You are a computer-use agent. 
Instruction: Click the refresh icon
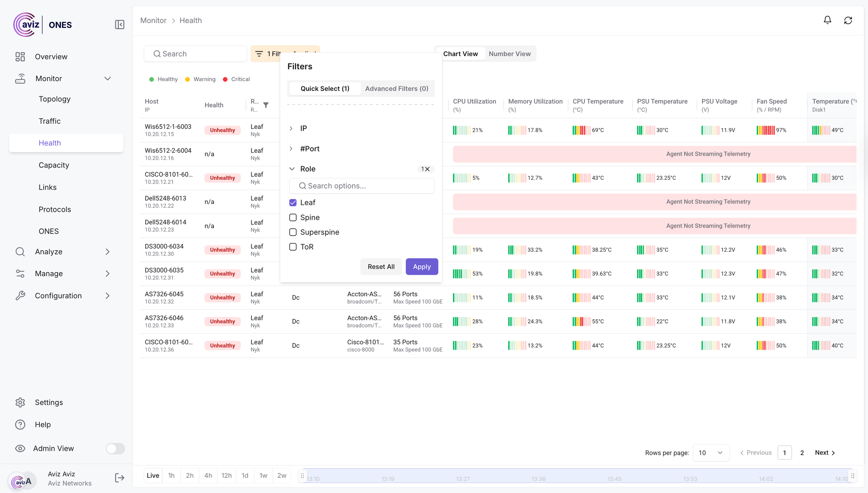[848, 20]
